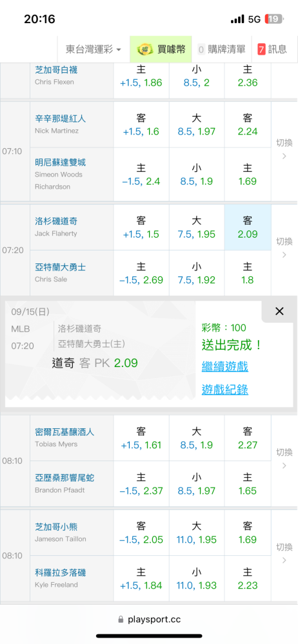Select Twins 主 -1.5, 2.4 spread

[x=141, y=175]
